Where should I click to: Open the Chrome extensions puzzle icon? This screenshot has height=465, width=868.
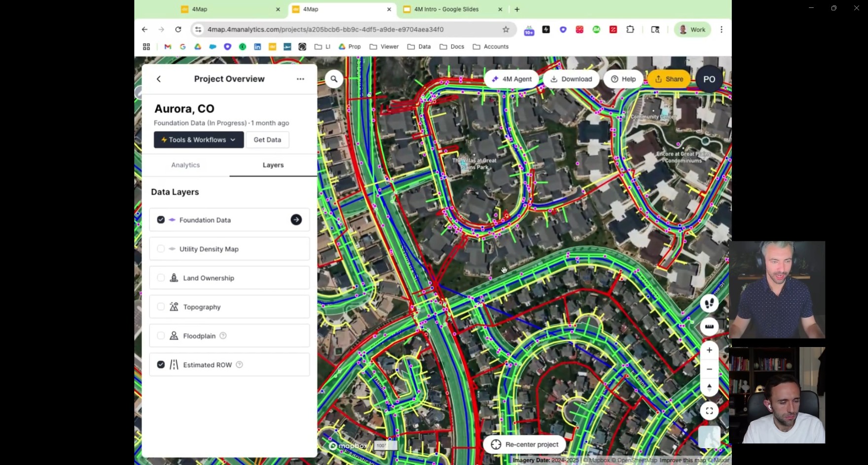coord(630,30)
